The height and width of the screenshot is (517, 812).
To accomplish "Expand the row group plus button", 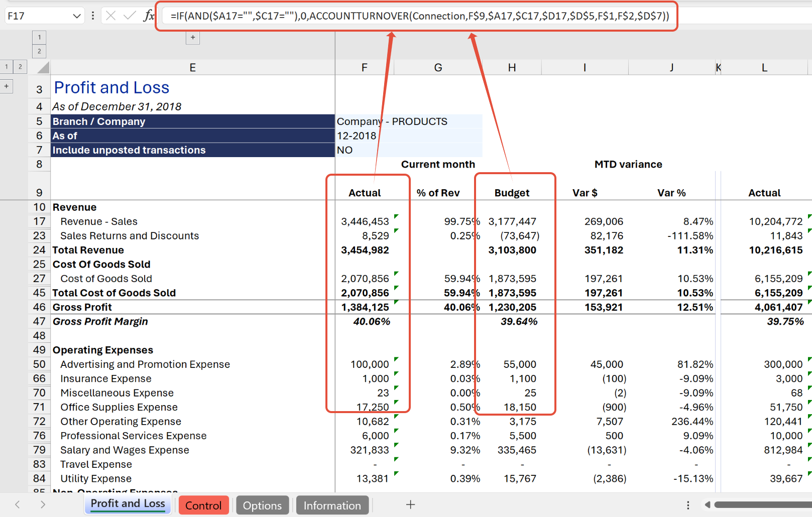I will coord(7,86).
